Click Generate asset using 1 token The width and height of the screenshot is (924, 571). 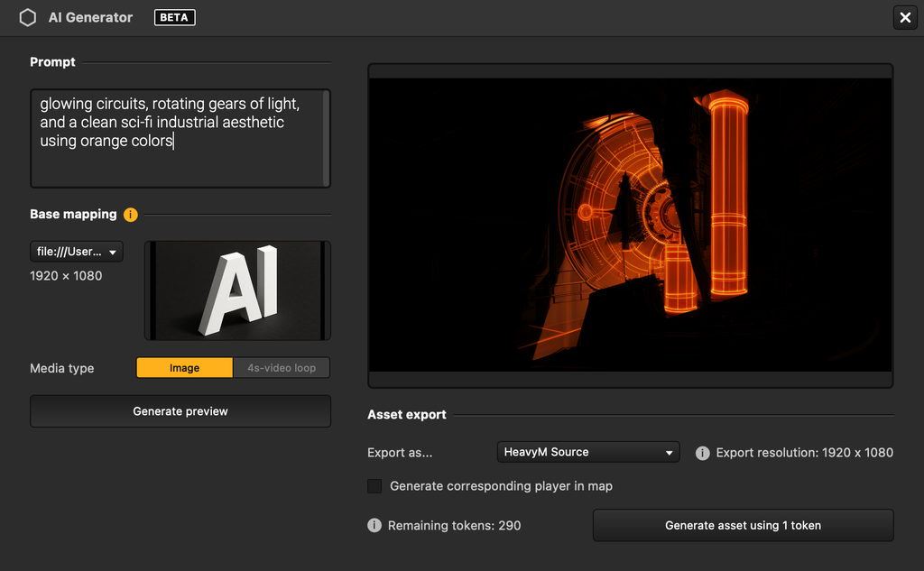click(x=744, y=525)
